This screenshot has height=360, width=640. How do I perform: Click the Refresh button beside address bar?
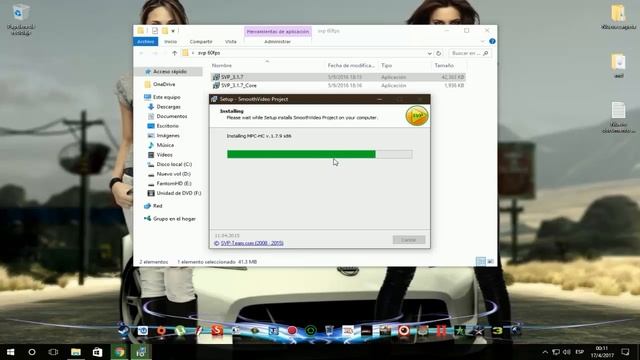(439, 53)
